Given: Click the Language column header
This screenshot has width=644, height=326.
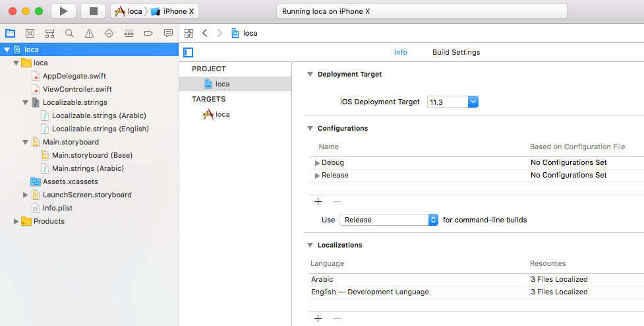Looking at the screenshot, I should [x=328, y=263].
